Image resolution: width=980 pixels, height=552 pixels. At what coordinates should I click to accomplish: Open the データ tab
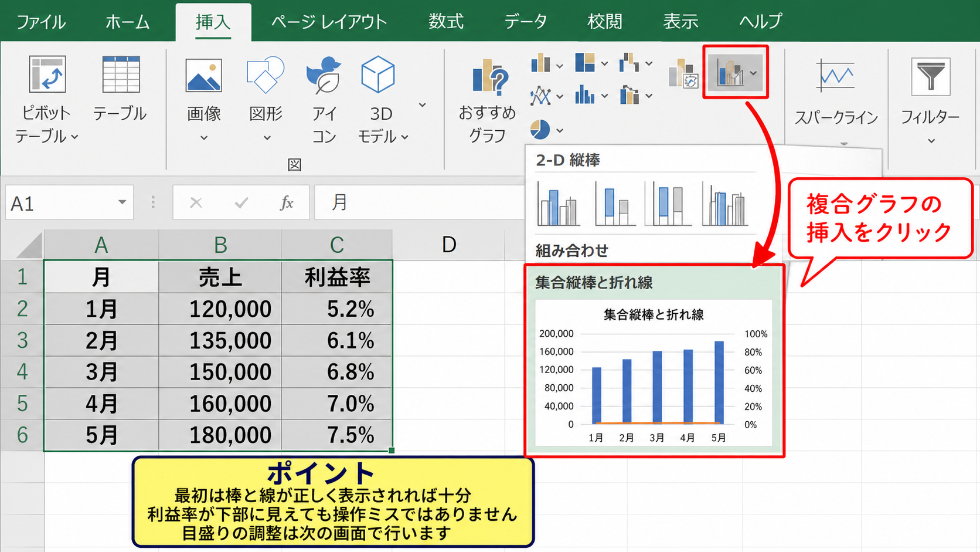pos(526,22)
